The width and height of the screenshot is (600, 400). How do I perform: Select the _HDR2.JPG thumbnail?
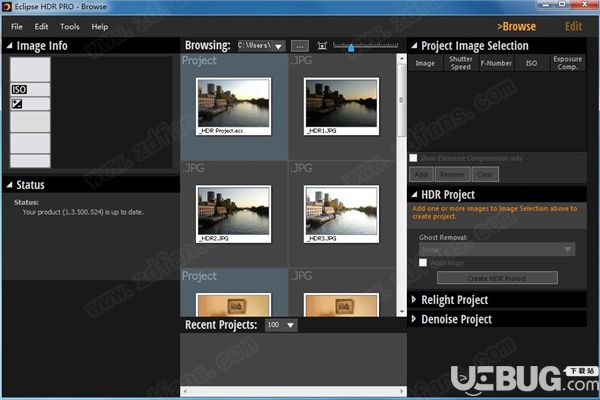[x=233, y=214]
